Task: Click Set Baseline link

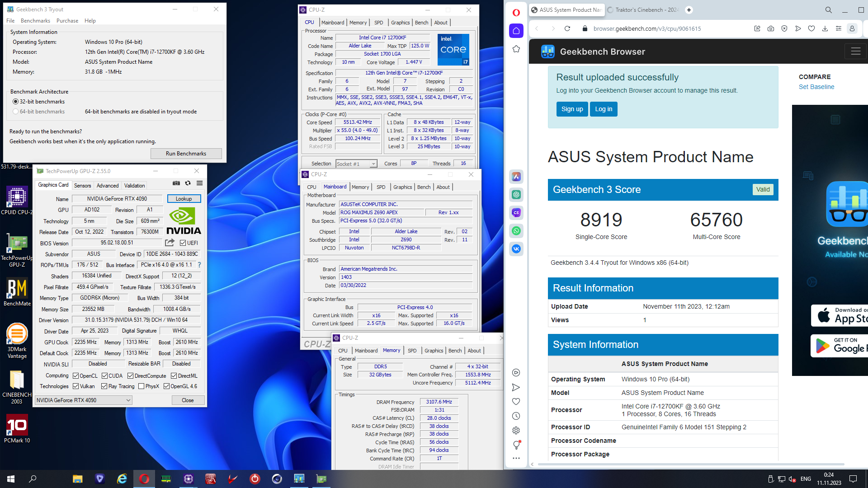Action: pos(816,87)
